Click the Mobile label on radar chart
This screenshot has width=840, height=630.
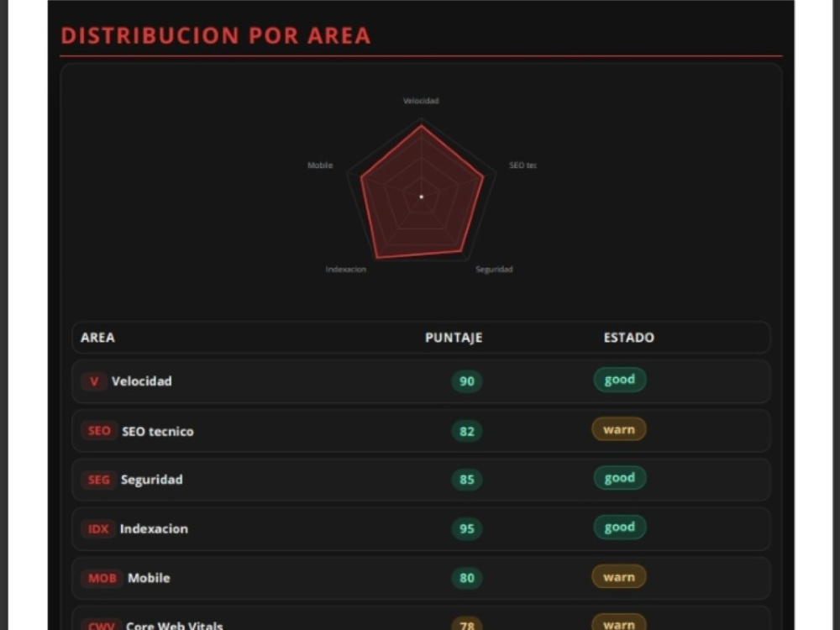[x=320, y=165]
